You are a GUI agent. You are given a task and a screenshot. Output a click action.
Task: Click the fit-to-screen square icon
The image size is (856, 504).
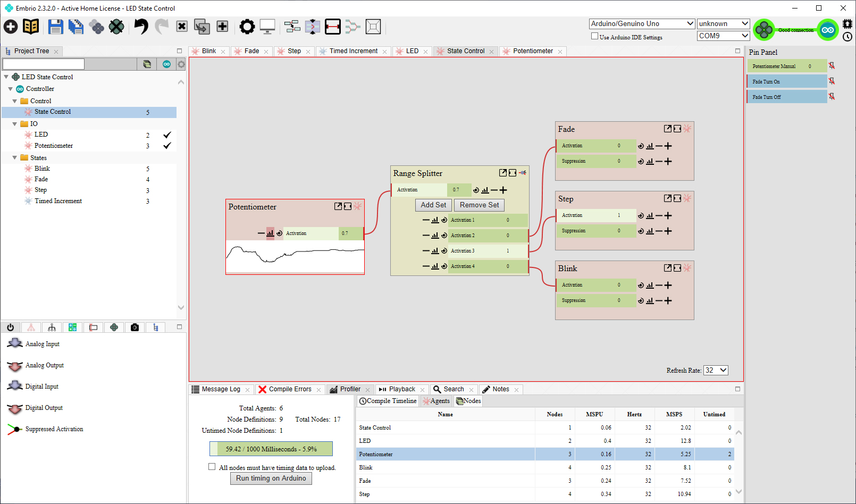(373, 27)
